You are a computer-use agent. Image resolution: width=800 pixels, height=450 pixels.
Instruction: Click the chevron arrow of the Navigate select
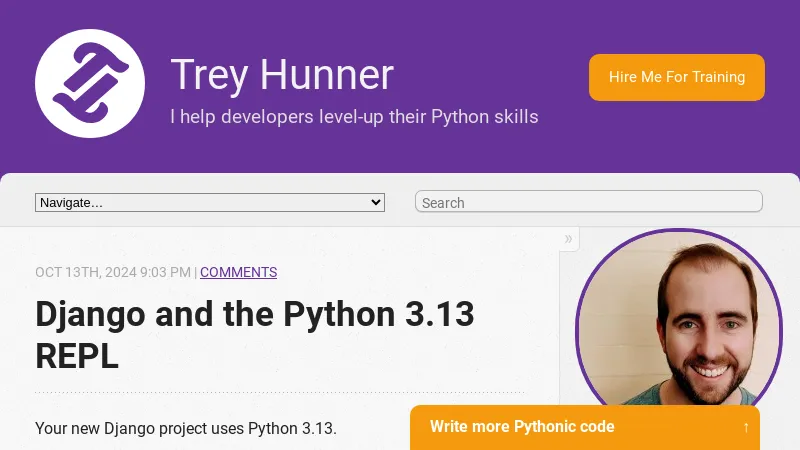(x=376, y=202)
